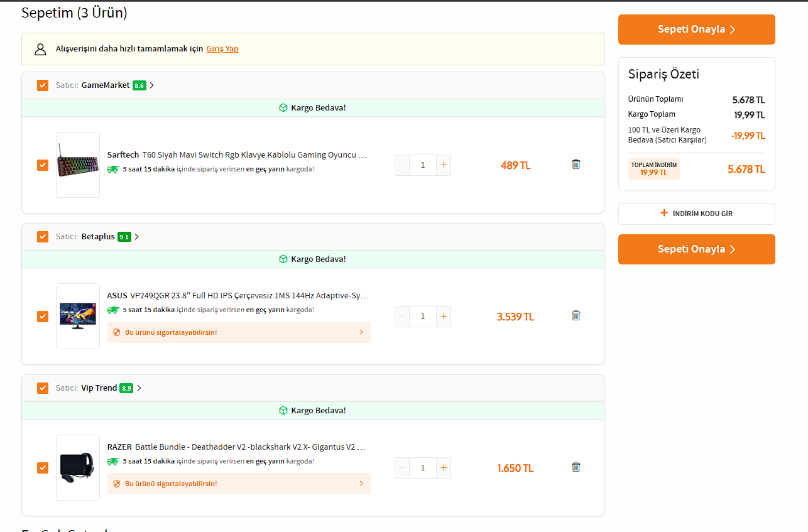
Task: Increase RAZER Battle Bundle quantity
Action: click(x=444, y=468)
